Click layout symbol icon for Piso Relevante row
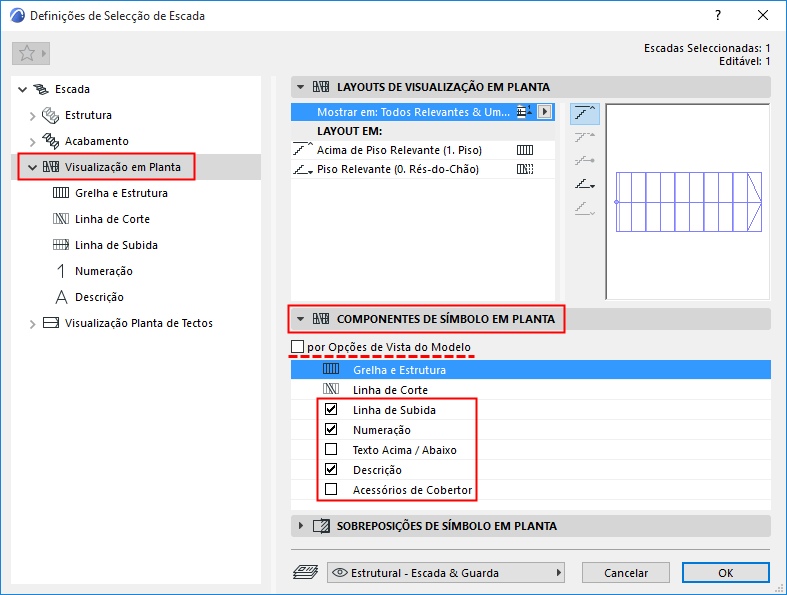Viewport: 787px width, 595px height. [524, 169]
